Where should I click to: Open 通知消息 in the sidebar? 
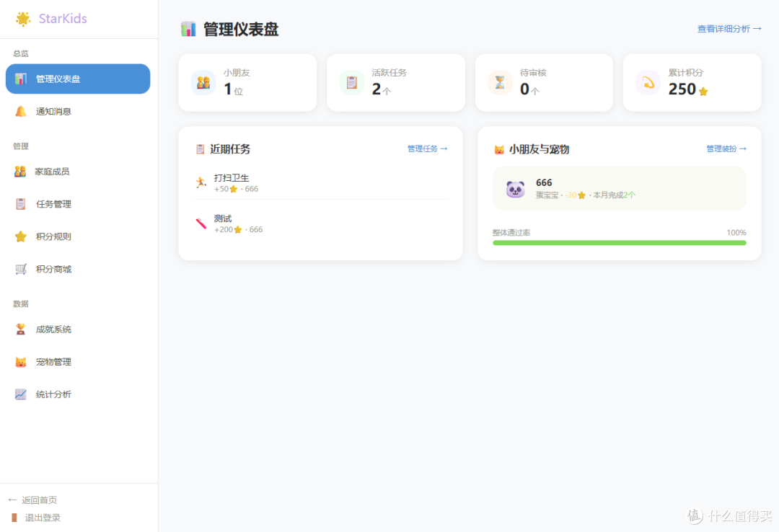[78, 111]
